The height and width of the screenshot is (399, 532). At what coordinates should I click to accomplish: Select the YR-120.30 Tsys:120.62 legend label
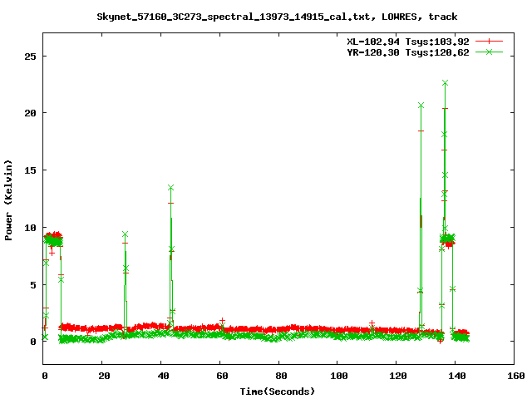(408, 52)
